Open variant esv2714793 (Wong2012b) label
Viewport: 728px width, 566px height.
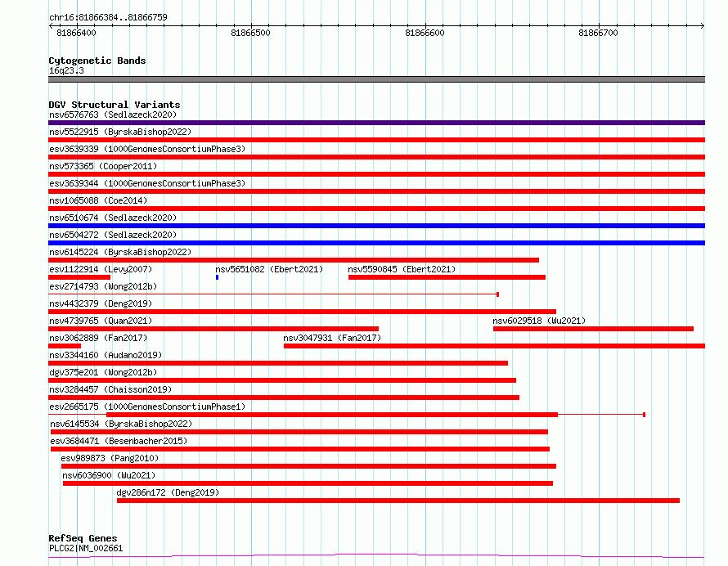[x=103, y=286]
